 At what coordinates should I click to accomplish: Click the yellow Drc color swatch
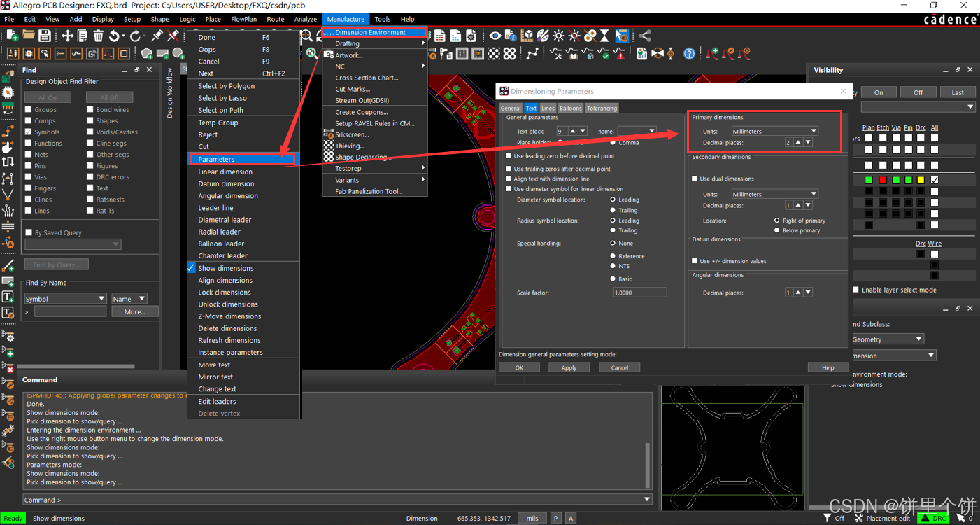pos(921,180)
